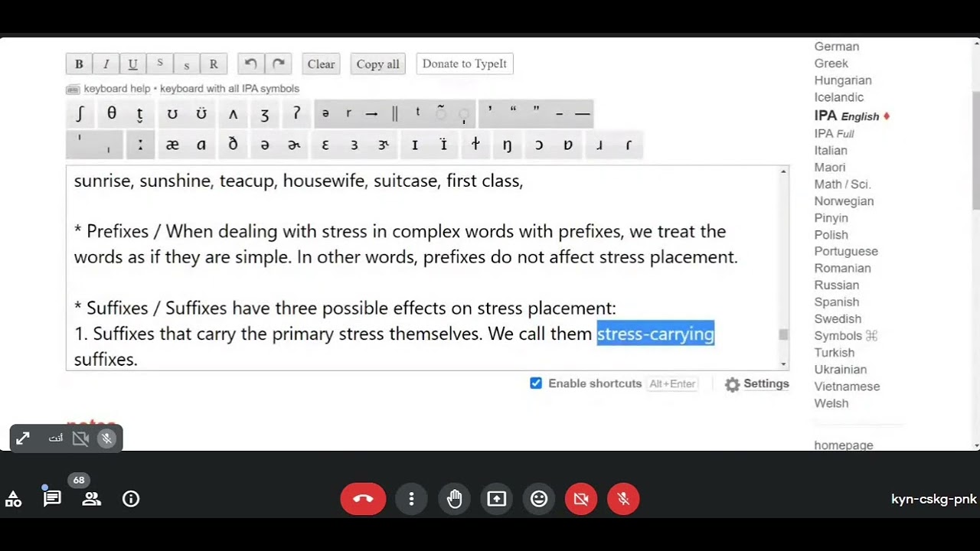Viewport: 980px width, 551px height.
Task: Select Math / Sci. keyboard in sidebar
Action: tap(843, 184)
